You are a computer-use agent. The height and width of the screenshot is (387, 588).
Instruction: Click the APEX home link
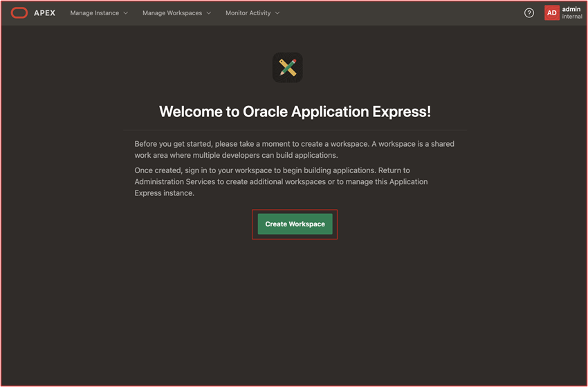[x=45, y=12]
